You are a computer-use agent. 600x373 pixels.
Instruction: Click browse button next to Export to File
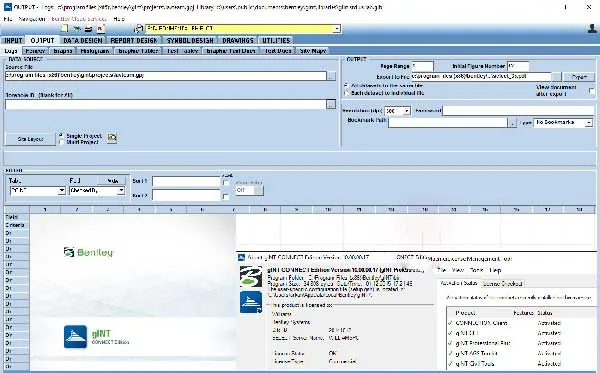coord(557,77)
